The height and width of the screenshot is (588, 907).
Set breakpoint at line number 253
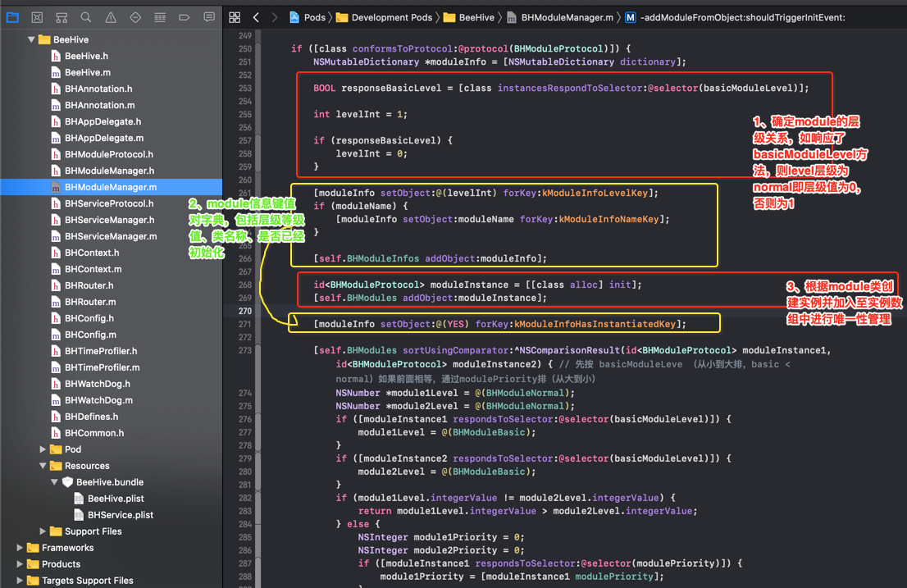click(244, 89)
